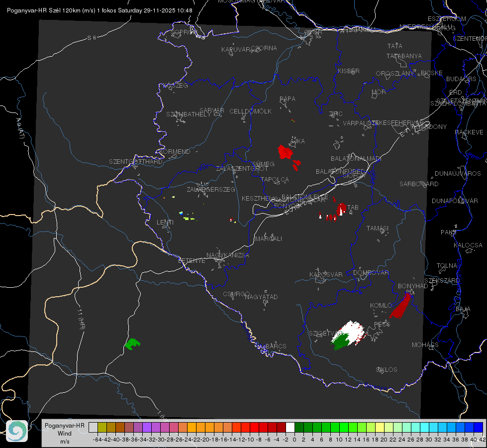Viewport: 487px width, 448px height.
Task: Select the leftmost gray legend swatch
Action: point(93,427)
